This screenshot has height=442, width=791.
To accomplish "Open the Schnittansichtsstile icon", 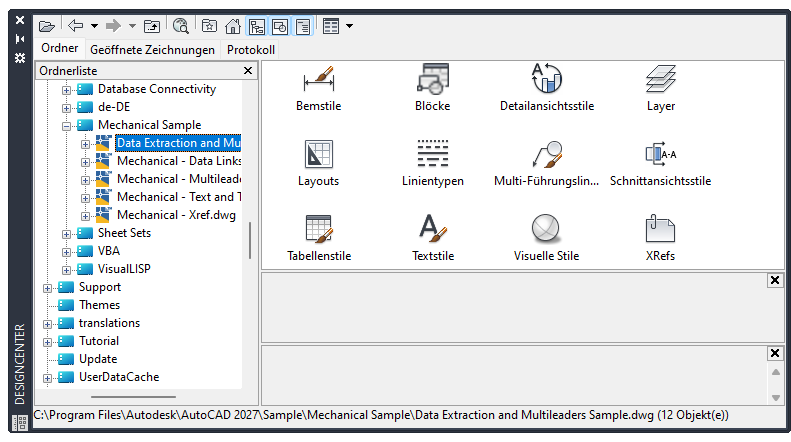I will [x=660, y=163].
